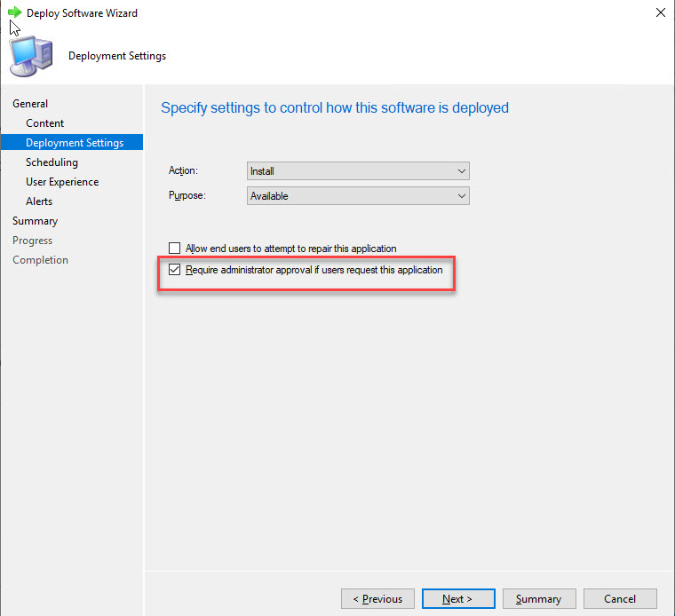Image resolution: width=675 pixels, height=616 pixels.
Task: Click the computer icon beside Deployment Settings header
Action: pyautogui.click(x=31, y=56)
